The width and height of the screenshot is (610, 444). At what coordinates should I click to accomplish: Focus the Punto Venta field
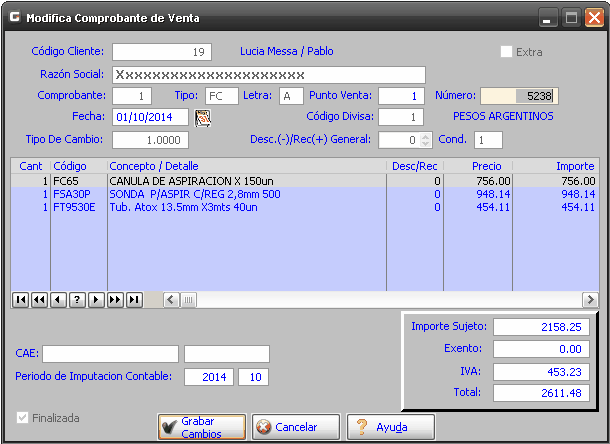[401, 96]
